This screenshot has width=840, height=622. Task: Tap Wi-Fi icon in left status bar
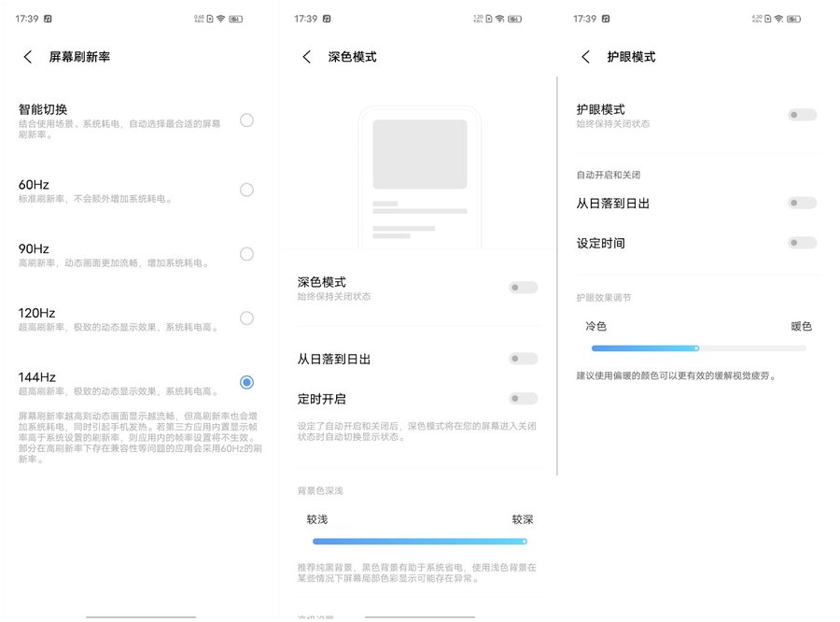coord(220,19)
